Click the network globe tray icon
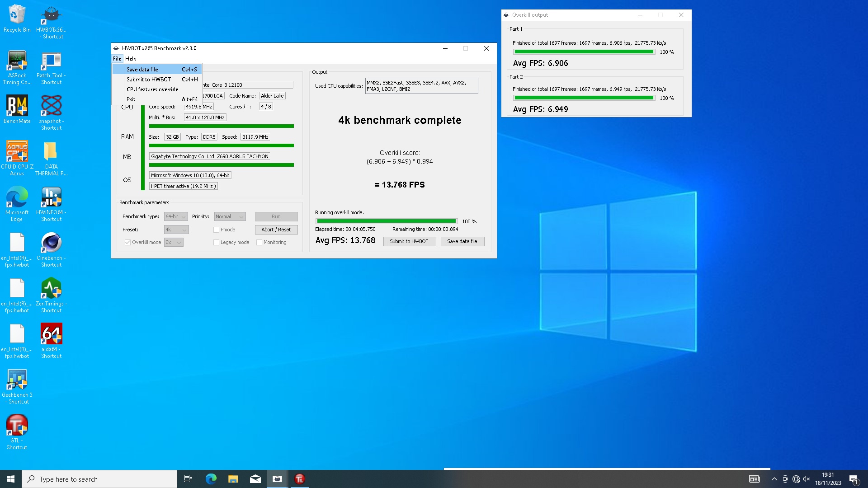Image resolution: width=868 pixels, height=488 pixels. [x=796, y=479]
